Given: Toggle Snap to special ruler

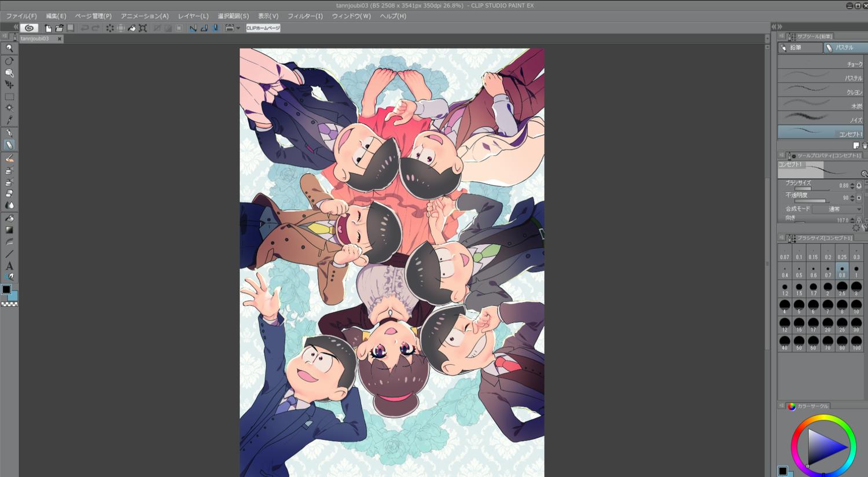Looking at the screenshot, I should (x=204, y=28).
